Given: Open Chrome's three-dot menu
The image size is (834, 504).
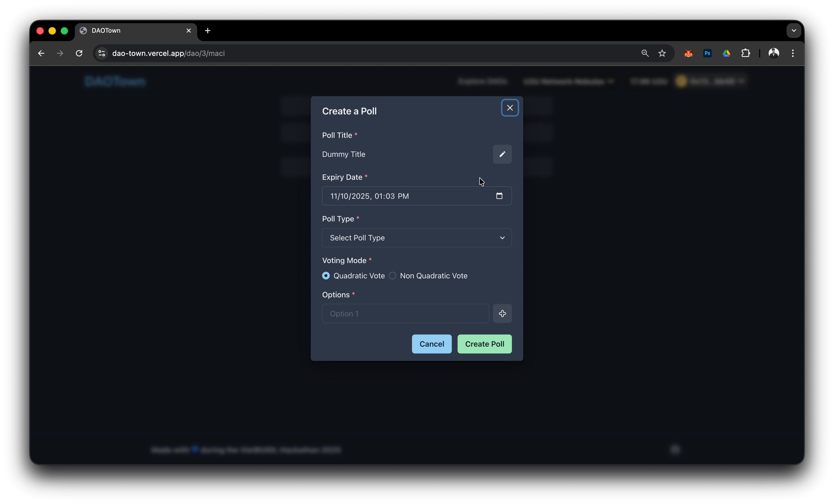Looking at the screenshot, I should coord(793,53).
